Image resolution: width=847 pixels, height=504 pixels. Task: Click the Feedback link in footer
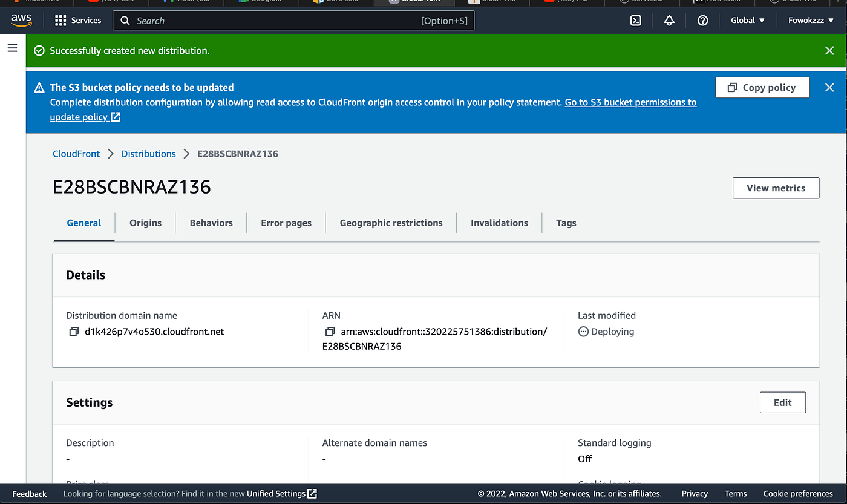pos(30,494)
